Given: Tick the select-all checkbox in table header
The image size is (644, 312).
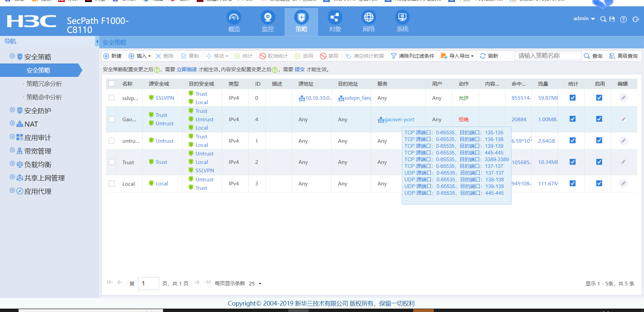Looking at the screenshot, I should (x=112, y=84).
